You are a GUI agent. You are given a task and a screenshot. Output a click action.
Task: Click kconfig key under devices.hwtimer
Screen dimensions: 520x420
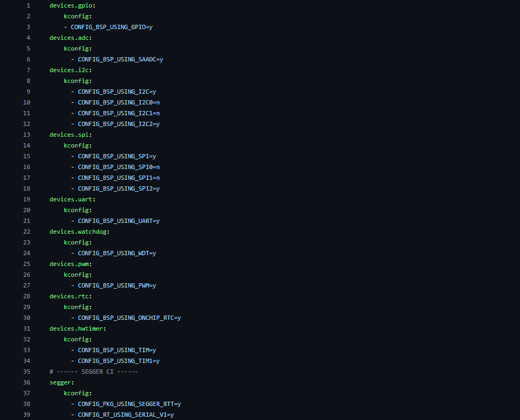[x=77, y=339]
